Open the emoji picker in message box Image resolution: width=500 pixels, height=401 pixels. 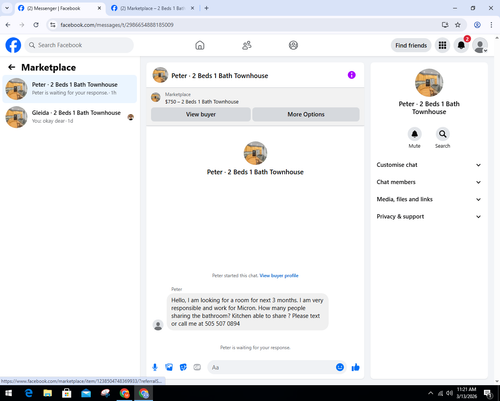click(340, 367)
